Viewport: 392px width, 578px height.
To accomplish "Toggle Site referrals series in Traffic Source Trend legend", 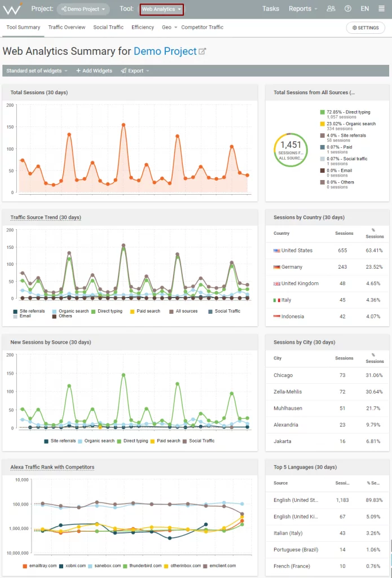I will pyautogui.click(x=29, y=311).
